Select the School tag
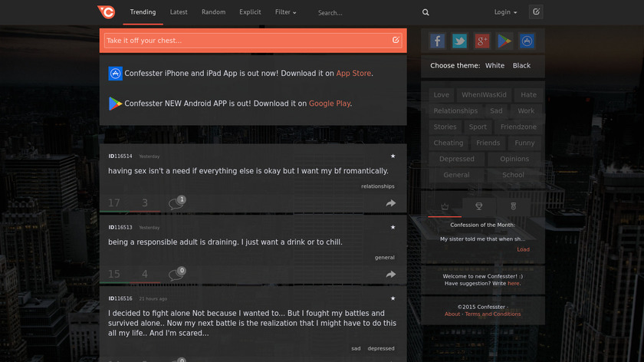The width and height of the screenshot is (644, 362). [513, 175]
